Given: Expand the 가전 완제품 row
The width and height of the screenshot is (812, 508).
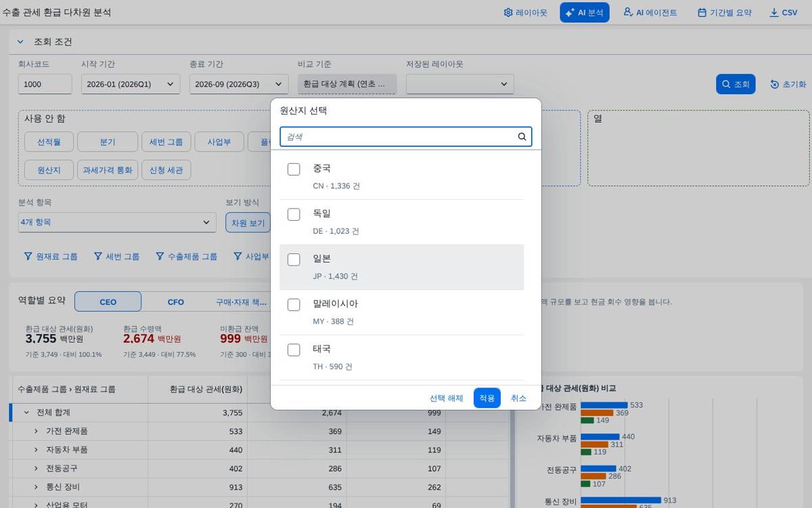Looking at the screenshot, I should click(x=36, y=431).
